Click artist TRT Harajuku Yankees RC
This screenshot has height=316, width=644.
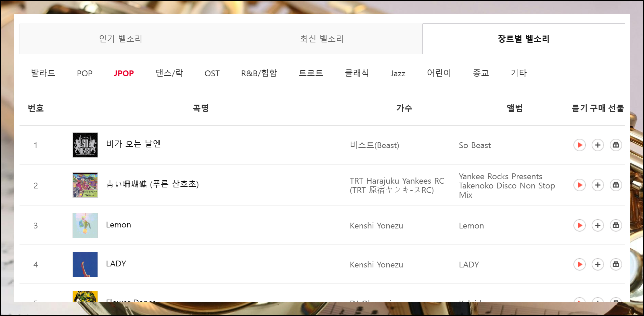[x=397, y=185]
